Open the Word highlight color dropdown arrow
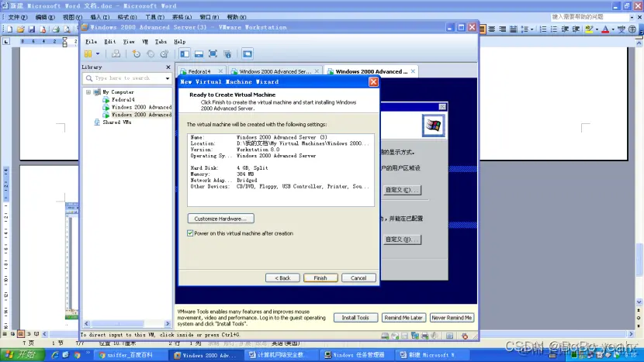644x362 pixels. pyautogui.click(x=597, y=29)
